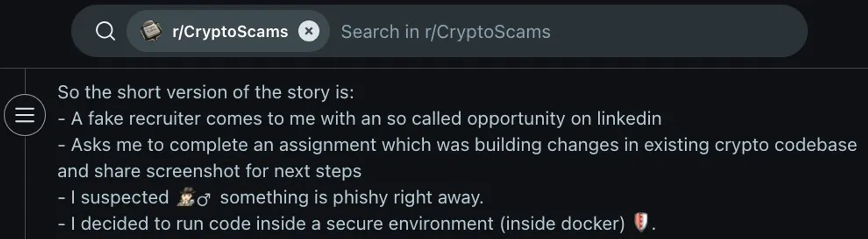The width and height of the screenshot is (868, 239).
Task: Select the r/CryptoScams chip label
Action: (x=230, y=31)
